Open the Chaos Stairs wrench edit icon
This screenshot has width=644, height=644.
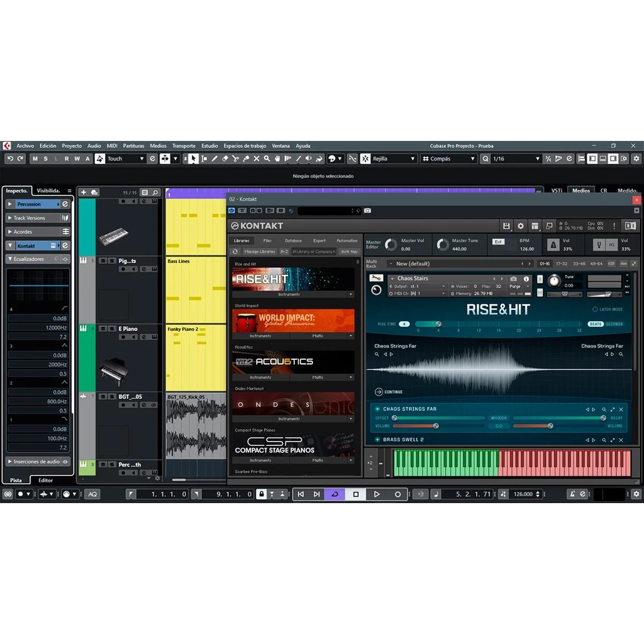click(x=376, y=278)
